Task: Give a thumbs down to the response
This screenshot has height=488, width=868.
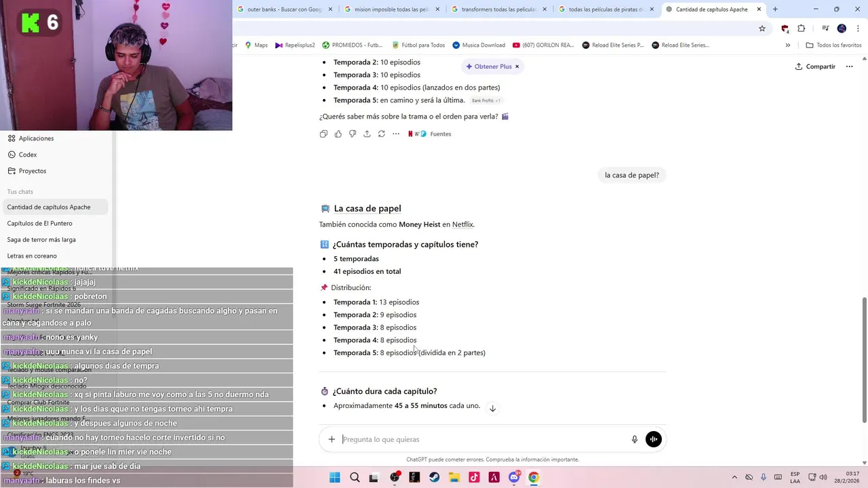Action: click(353, 134)
